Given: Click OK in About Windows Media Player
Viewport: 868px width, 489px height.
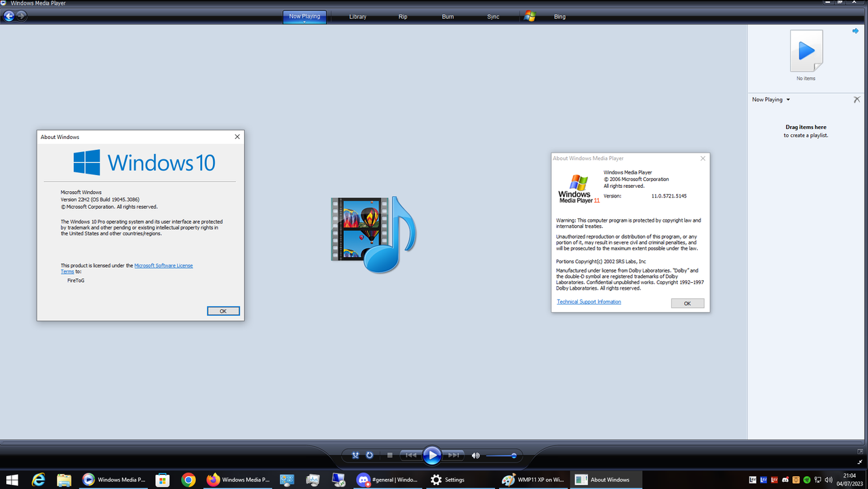Looking at the screenshot, I should point(688,303).
